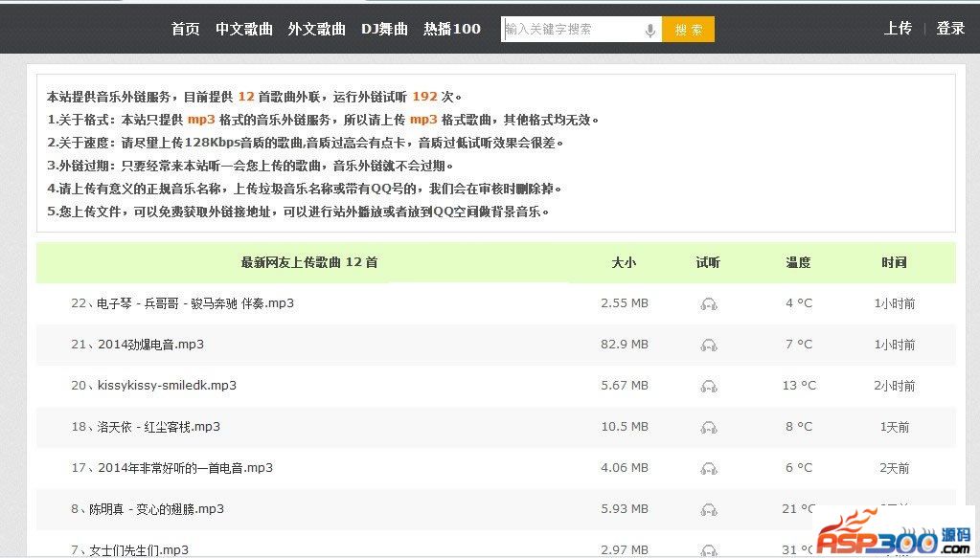
Task: Click the 登录 link in header
Action: pyautogui.click(x=950, y=28)
